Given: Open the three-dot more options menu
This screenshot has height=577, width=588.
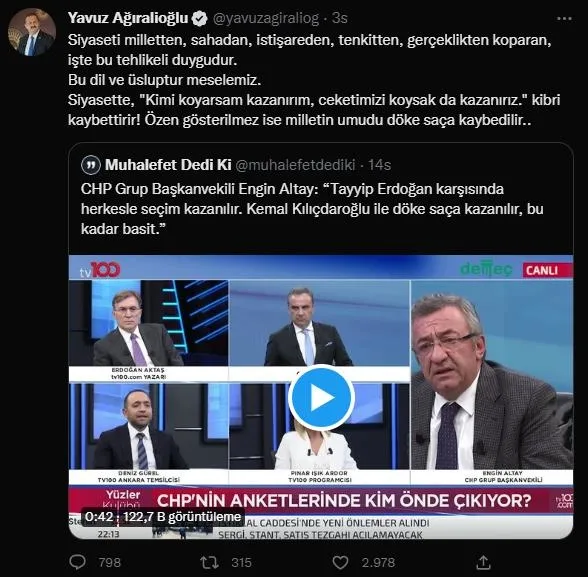Looking at the screenshot, I should [564, 19].
